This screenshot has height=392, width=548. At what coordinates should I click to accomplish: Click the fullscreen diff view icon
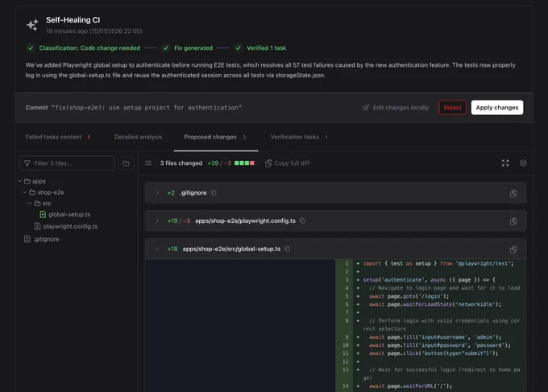coord(505,163)
